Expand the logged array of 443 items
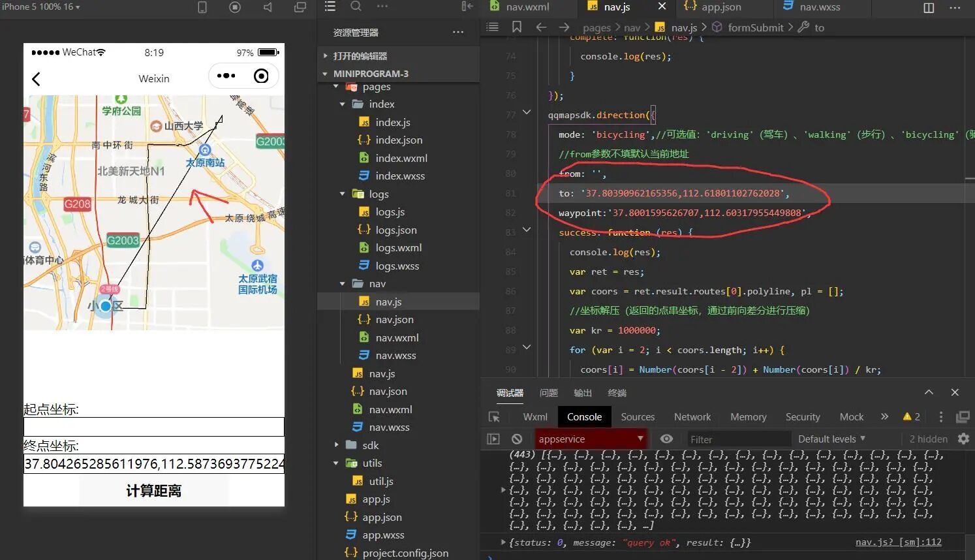 503,490
